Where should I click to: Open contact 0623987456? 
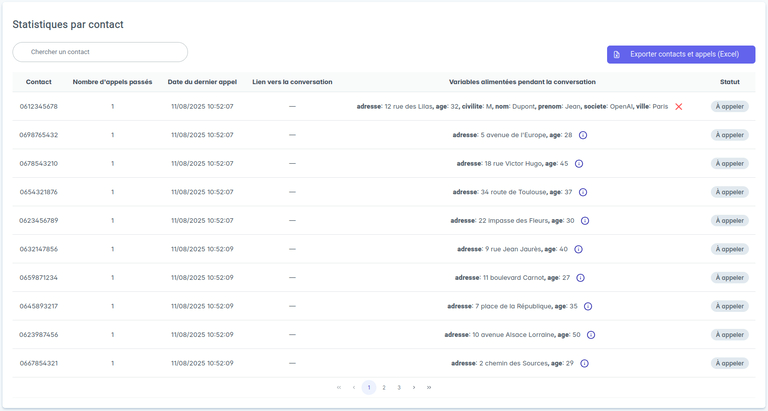coord(39,335)
